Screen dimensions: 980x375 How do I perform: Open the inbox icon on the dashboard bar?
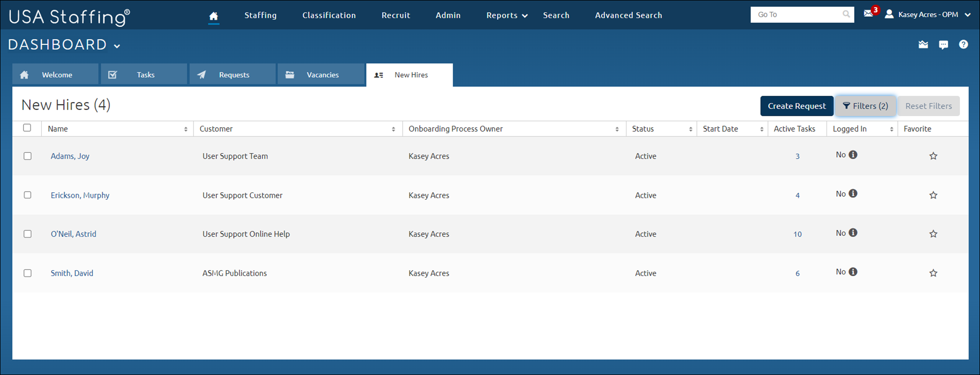click(924, 44)
